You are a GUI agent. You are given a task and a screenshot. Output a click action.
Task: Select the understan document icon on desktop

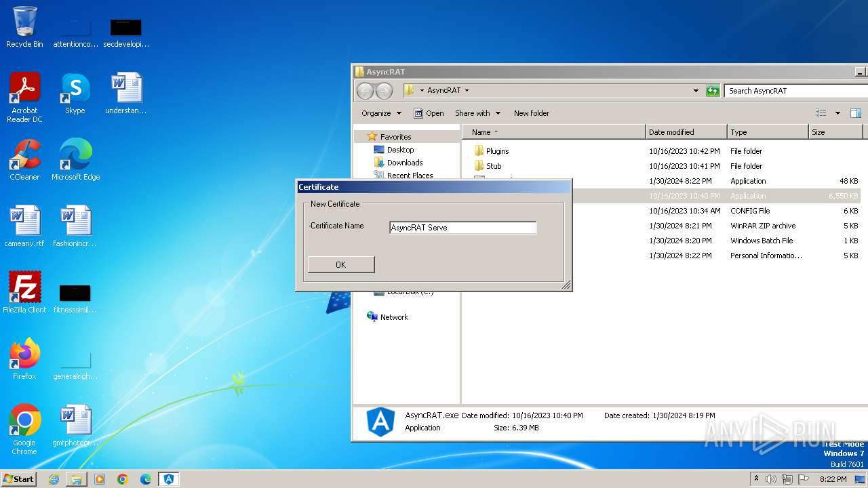coord(126,94)
